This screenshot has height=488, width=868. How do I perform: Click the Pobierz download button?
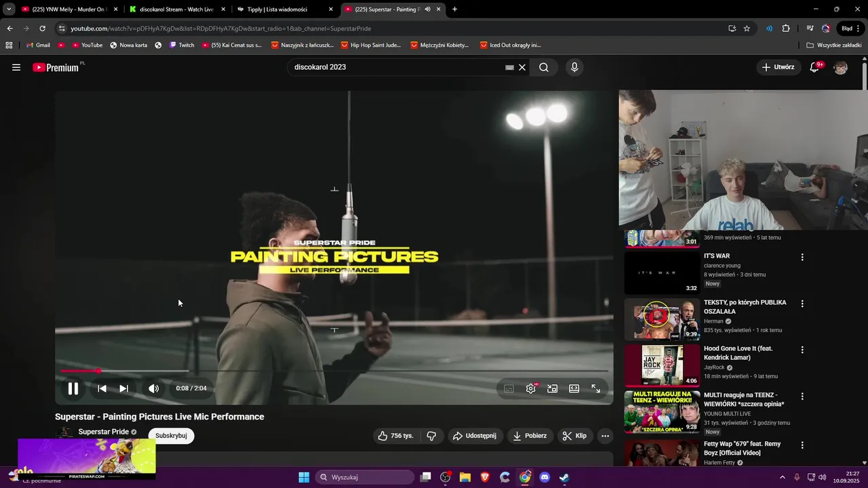[530, 436]
